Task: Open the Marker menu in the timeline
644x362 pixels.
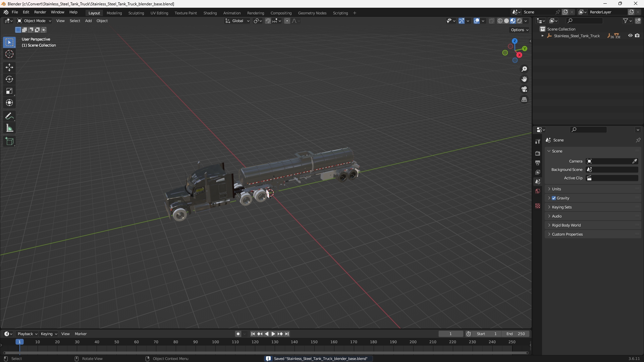Action: 80,334
